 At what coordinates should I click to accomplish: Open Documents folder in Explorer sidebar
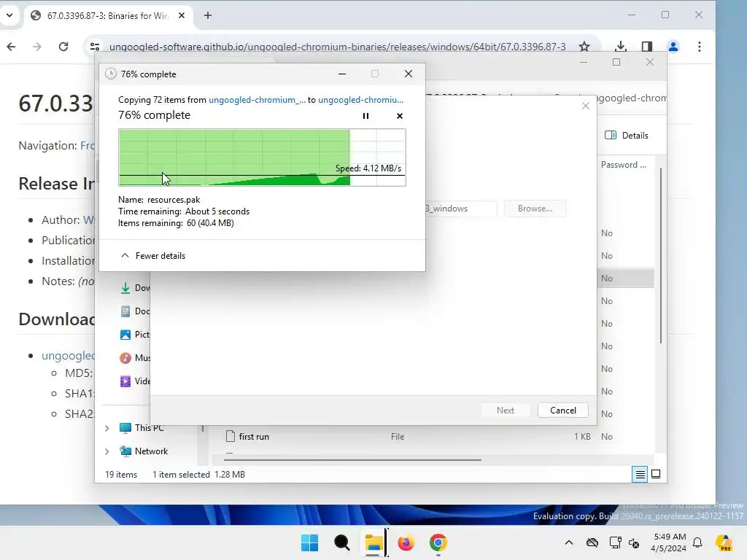134,311
